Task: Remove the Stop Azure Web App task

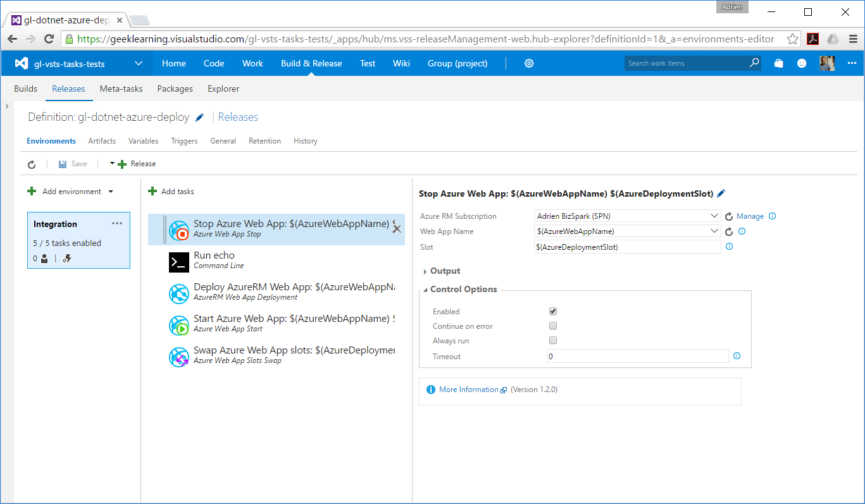Action: pyautogui.click(x=397, y=229)
